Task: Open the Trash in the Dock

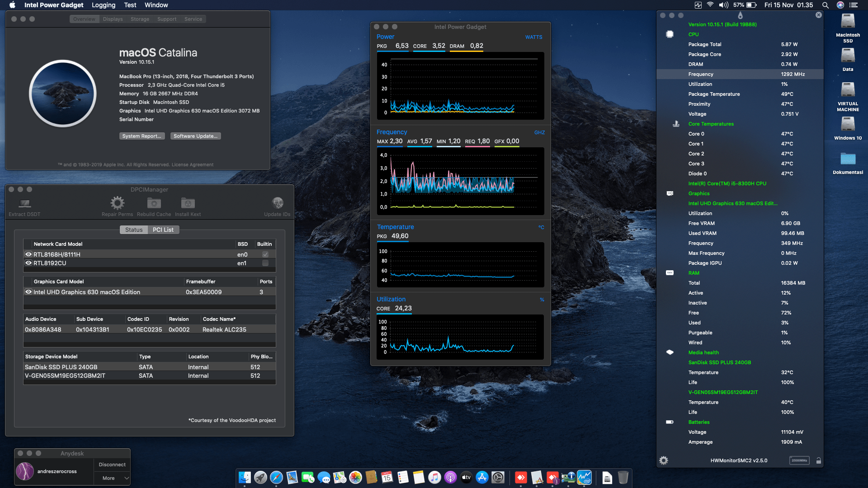Action: point(623,477)
